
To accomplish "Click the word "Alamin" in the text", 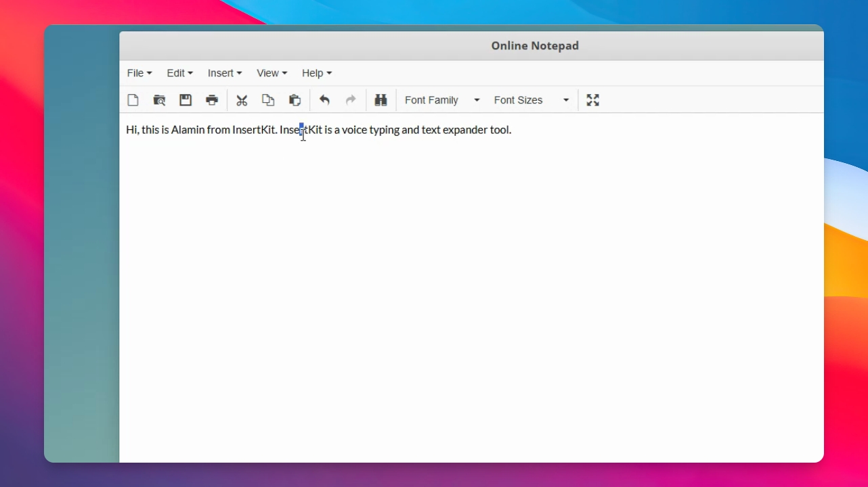I will point(188,130).
